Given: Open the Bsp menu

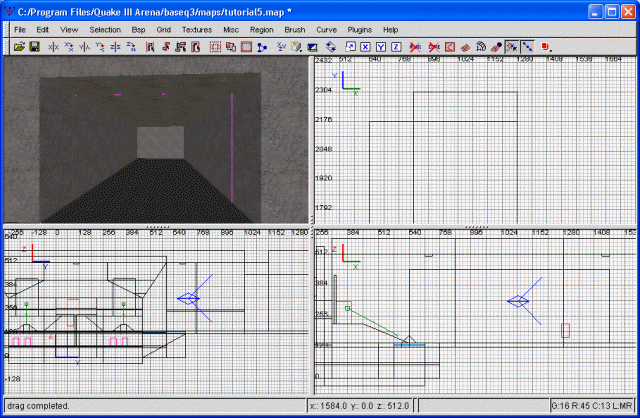Looking at the screenshot, I should point(138,30).
